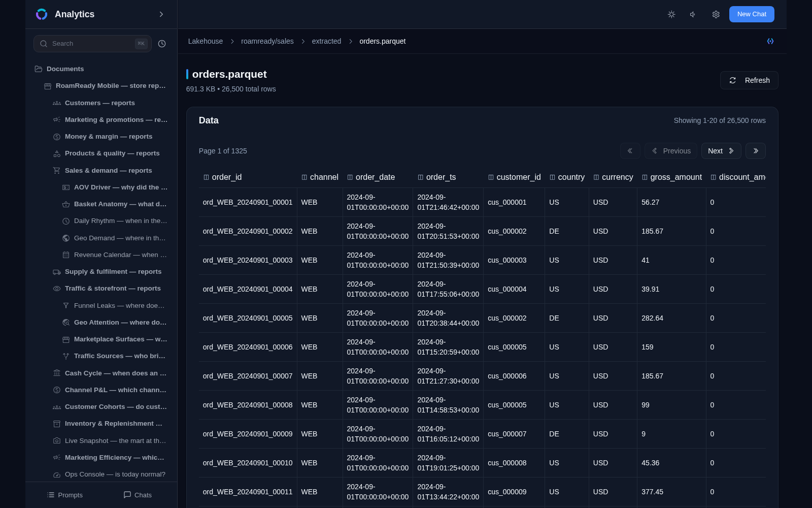Open the search history clock icon

(162, 44)
